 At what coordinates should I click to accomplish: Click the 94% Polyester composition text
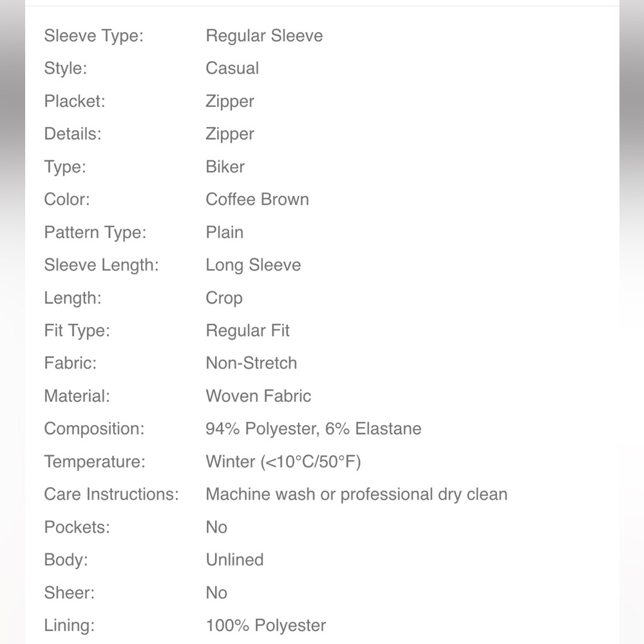coord(263,429)
